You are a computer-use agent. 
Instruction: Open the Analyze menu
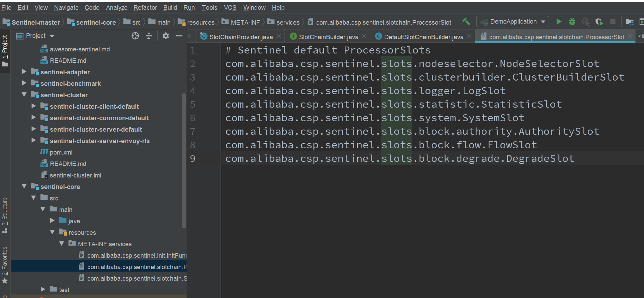point(117,7)
